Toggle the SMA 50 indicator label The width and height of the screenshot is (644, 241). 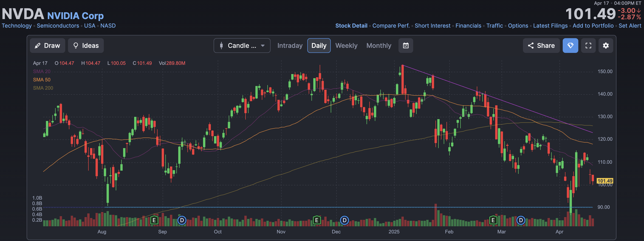[x=42, y=80]
